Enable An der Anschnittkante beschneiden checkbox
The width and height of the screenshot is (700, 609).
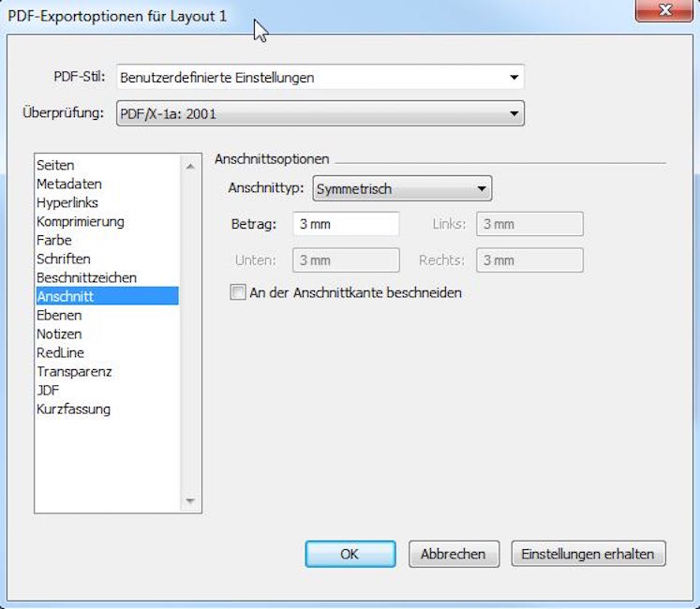point(237,292)
